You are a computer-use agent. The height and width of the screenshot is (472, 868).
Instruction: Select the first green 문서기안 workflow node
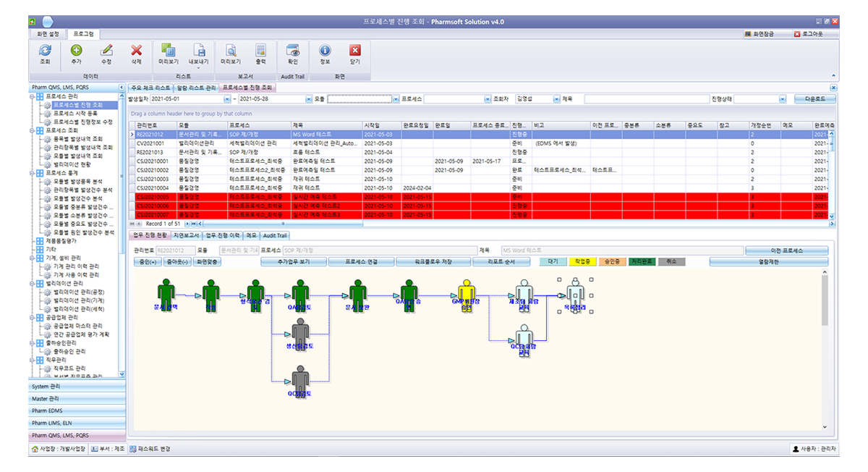pos(166,295)
